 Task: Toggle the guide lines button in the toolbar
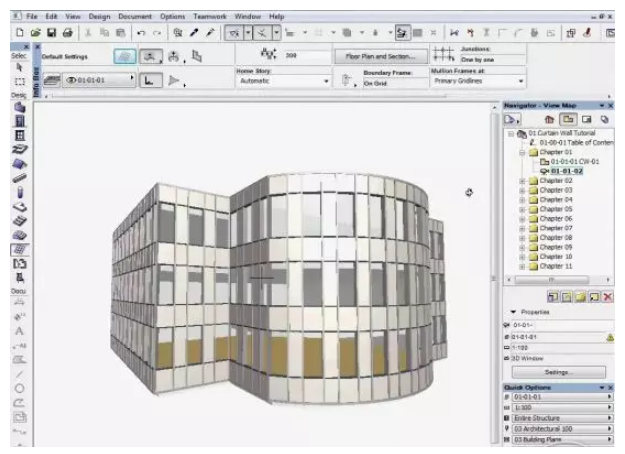(x=234, y=33)
